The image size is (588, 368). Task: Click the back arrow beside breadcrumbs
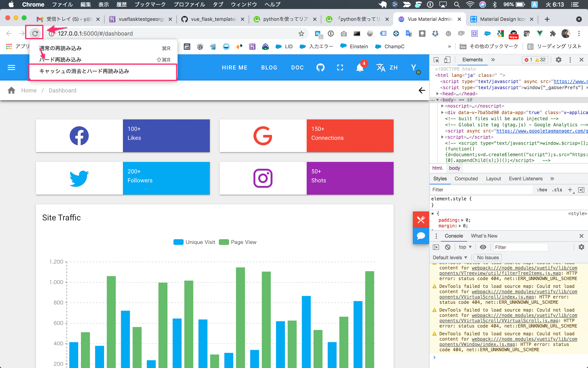(422, 90)
